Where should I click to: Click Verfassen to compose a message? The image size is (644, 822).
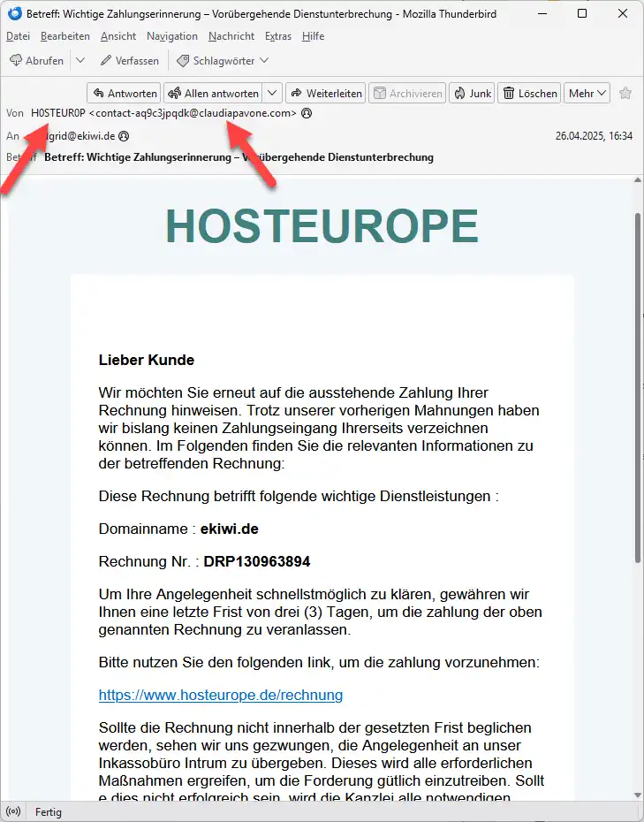coord(130,61)
